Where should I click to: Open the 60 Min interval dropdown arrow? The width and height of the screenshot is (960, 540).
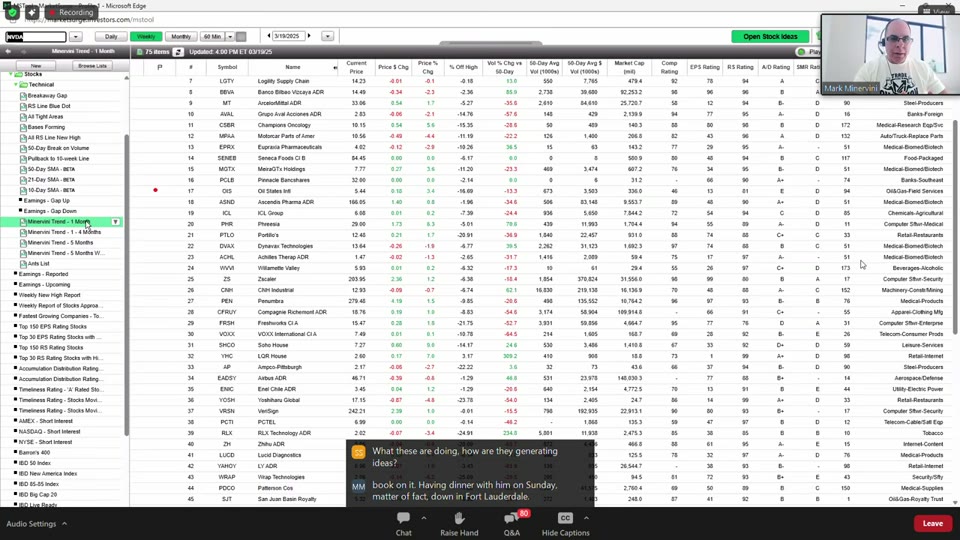click(230, 37)
